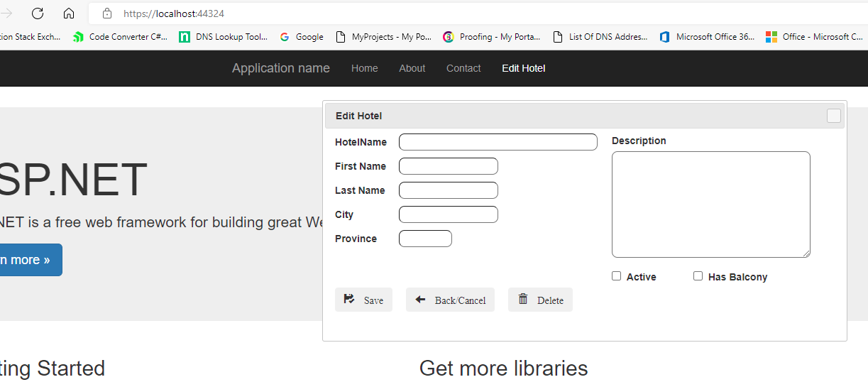Image resolution: width=868 pixels, height=382 pixels.
Task: Open the Proofing - My Portal bookmark
Action: pos(492,37)
